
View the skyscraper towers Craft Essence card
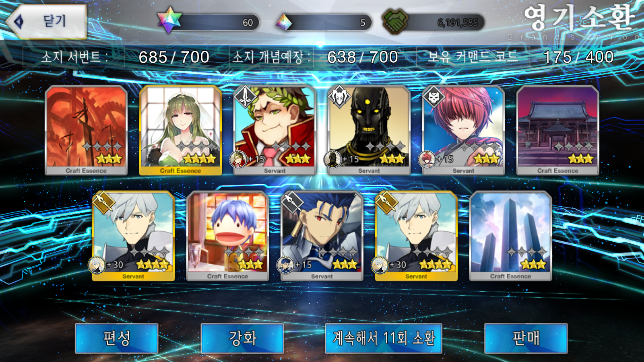(x=510, y=236)
